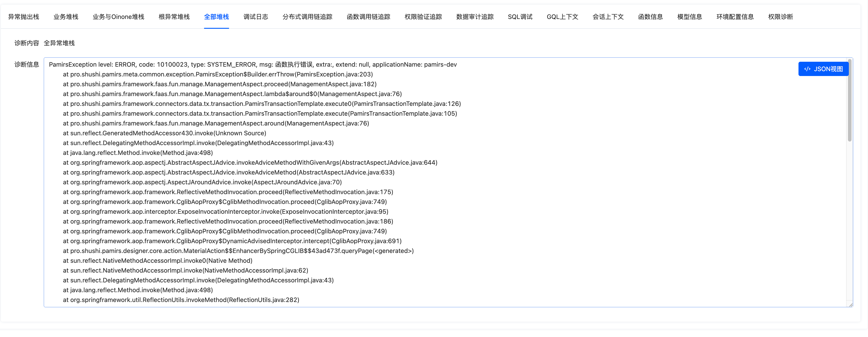This screenshot has width=868, height=337.
Task: Select the active 全部堆栈 tab
Action: coord(216,17)
